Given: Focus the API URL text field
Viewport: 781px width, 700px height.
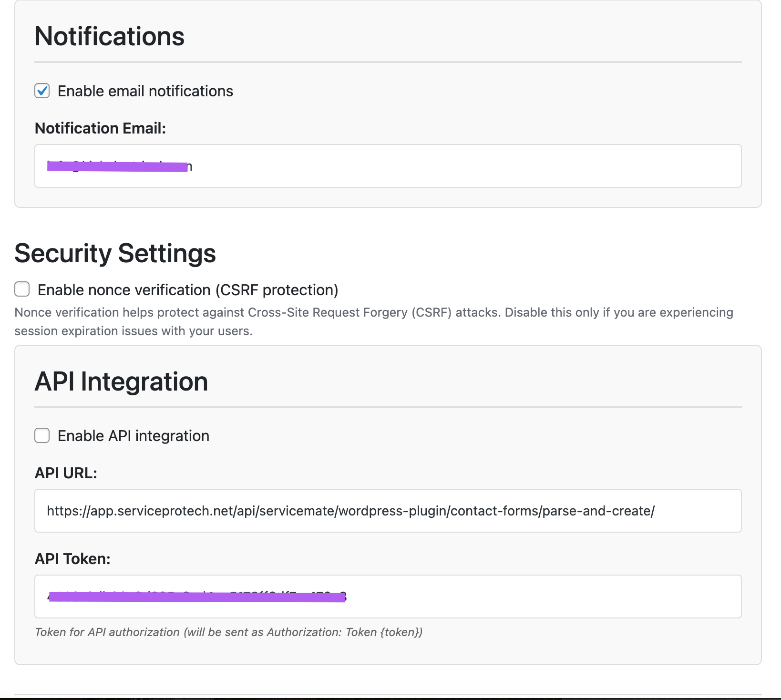Looking at the screenshot, I should [387, 511].
